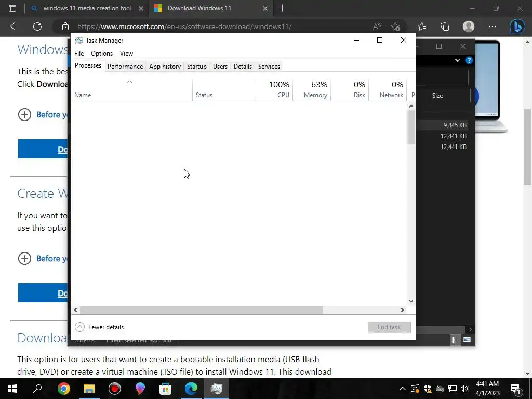Click the Task Manager horizontal scrollbar thumb
Screen dimensions: 532x399
pyautogui.click(x=201, y=310)
